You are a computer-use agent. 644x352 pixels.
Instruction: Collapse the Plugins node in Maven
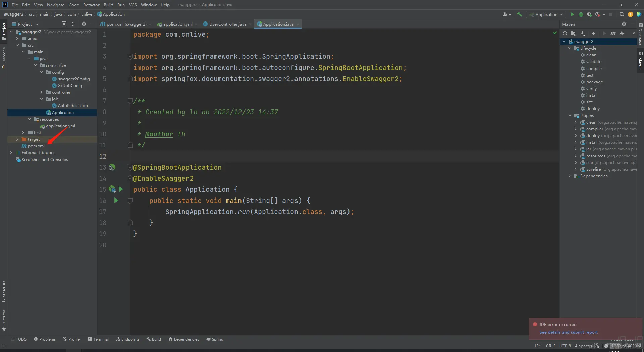click(x=570, y=116)
